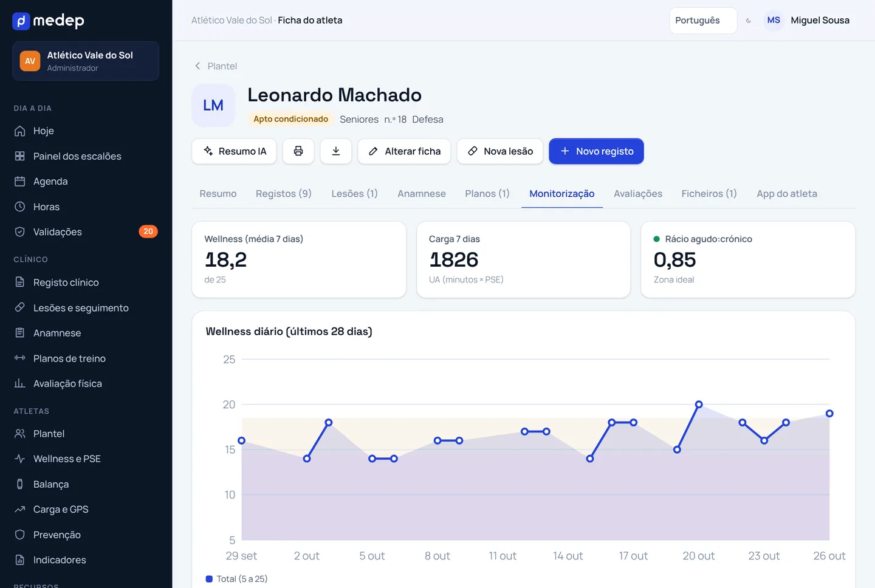Switch to the Planos (1) tab
Viewport: 875px width, 588px height.
point(487,194)
